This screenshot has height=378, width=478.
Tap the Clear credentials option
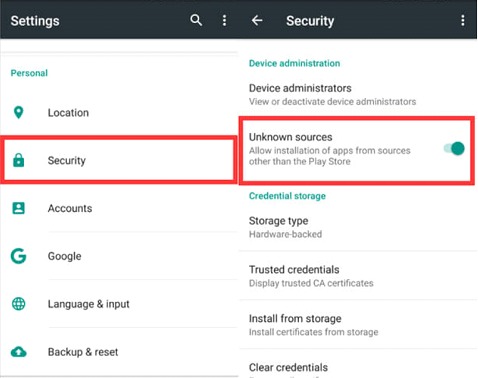(358, 367)
